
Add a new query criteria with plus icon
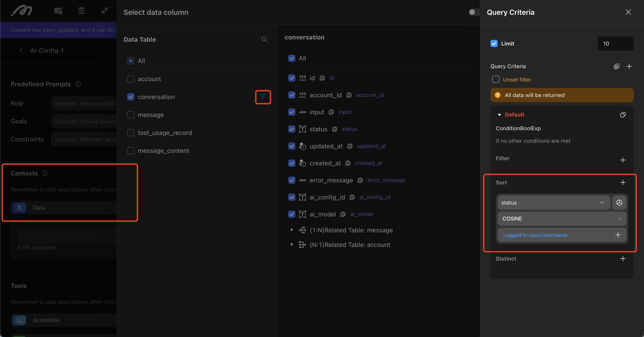click(629, 66)
